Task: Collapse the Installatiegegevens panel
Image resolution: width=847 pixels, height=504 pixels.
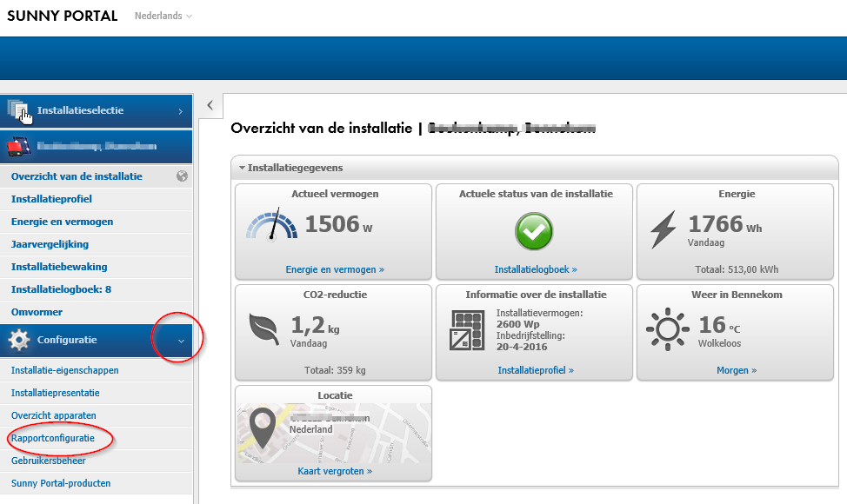Action: (242, 168)
